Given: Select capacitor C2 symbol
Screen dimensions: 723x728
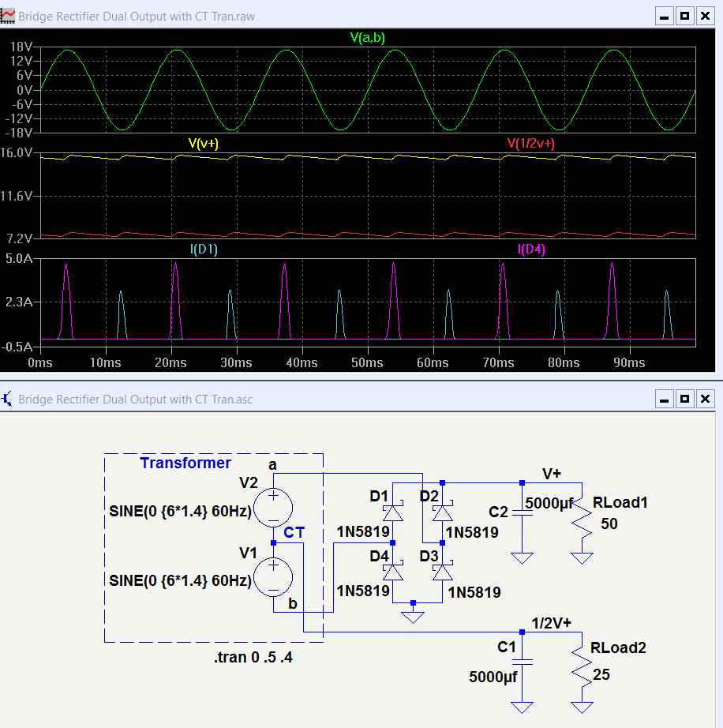Looking at the screenshot, I should click(521, 513).
